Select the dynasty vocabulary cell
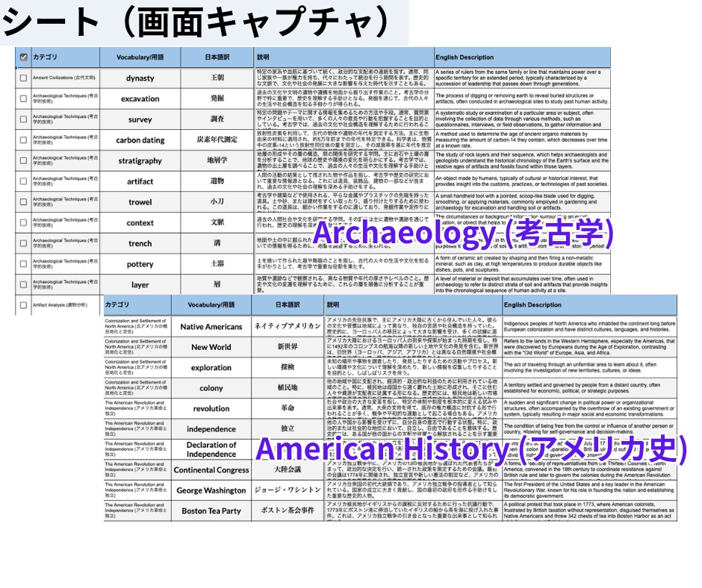This screenshot has height=588, width=702. point(140,78)
